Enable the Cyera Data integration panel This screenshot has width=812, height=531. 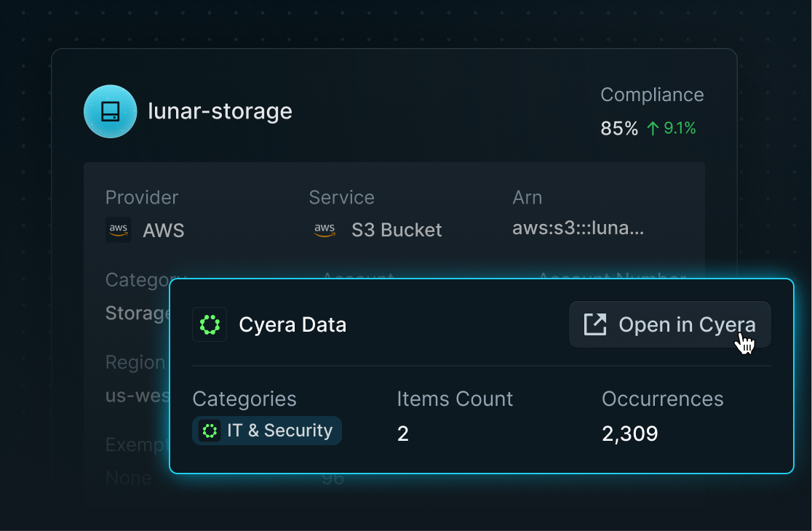tap(481, 376)
